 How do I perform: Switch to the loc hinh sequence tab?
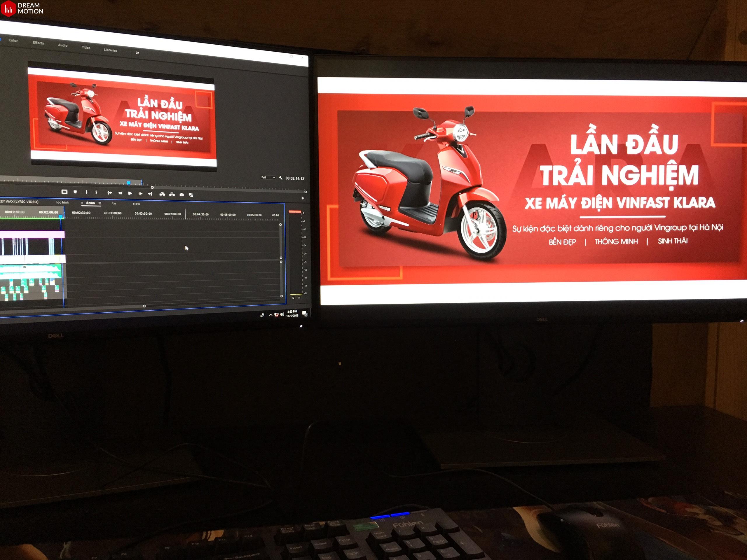[x=62, y=202]
